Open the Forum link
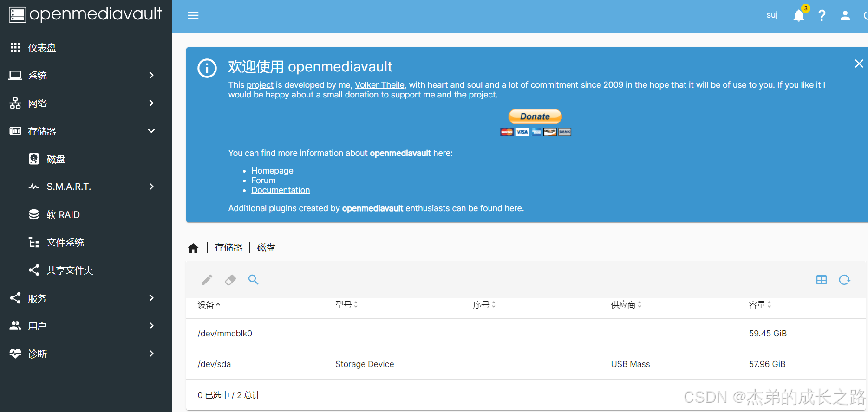 [263, 180]
